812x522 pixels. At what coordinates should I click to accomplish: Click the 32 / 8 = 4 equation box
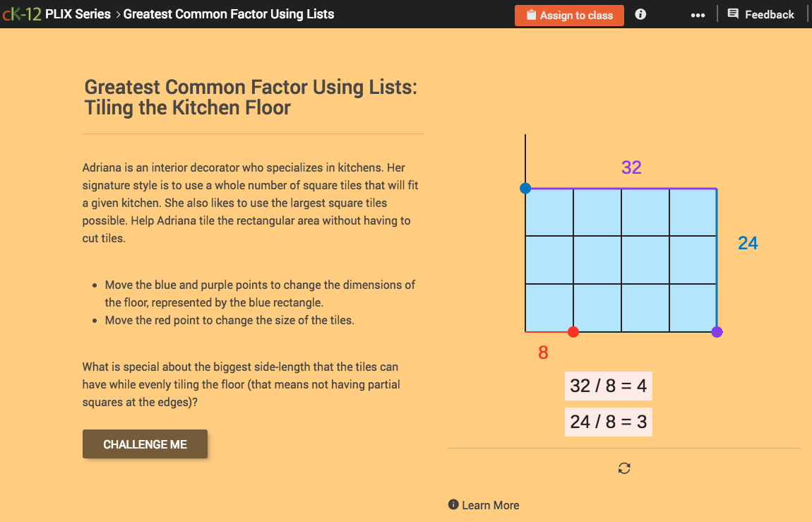(608, 386)
